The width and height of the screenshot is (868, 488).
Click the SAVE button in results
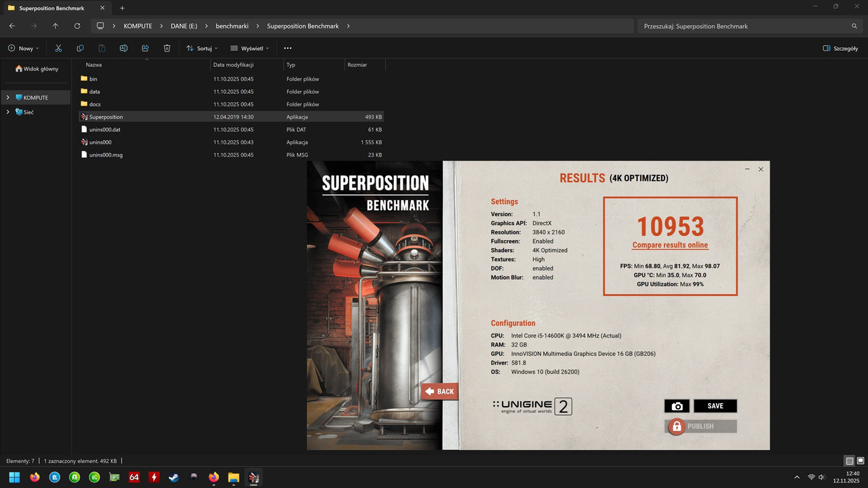715,406
